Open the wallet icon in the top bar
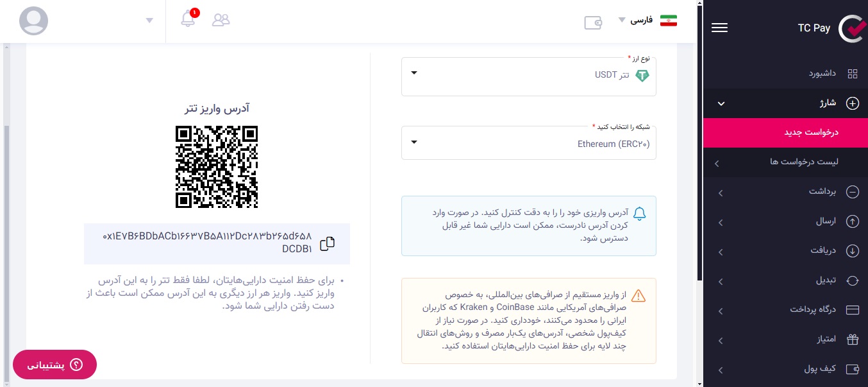Image resolution: width=868 pixels, height=387 pixels. [x=593, y=22]
